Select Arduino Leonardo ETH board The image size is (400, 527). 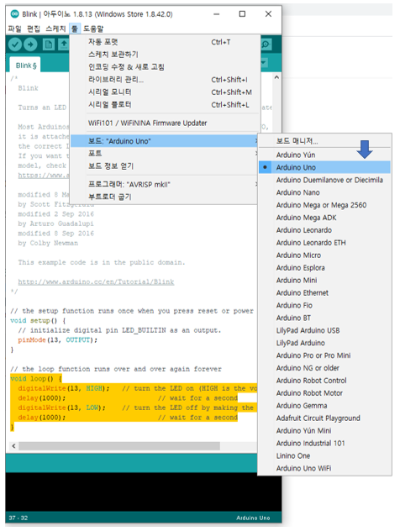click(324, 243)
